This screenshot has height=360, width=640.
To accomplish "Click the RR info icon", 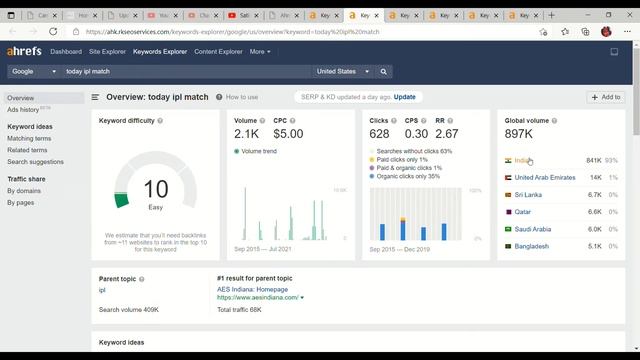I will 450,121.
